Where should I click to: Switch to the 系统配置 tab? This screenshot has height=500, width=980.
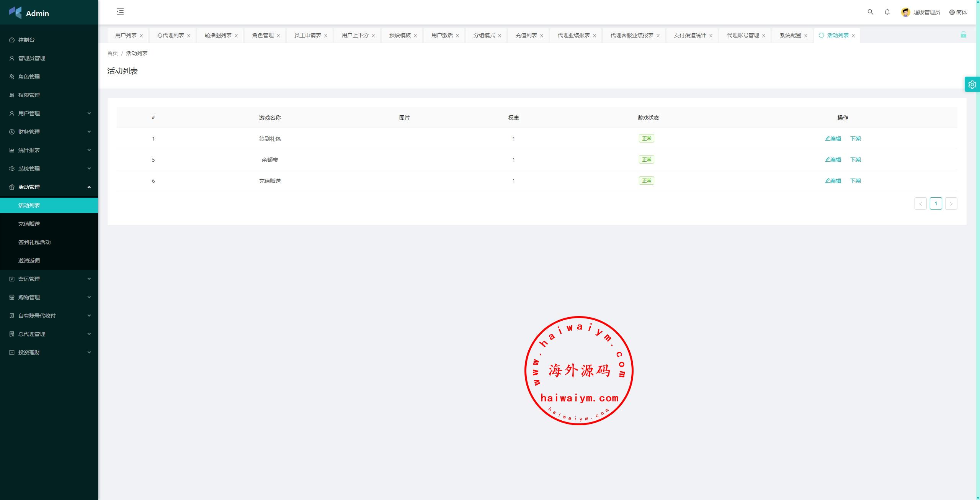tap(790, 35)
